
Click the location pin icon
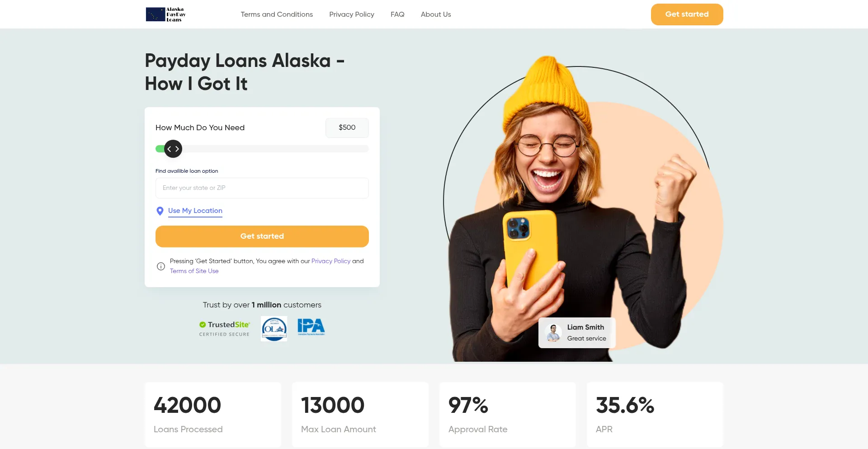(x=160, y=211)
